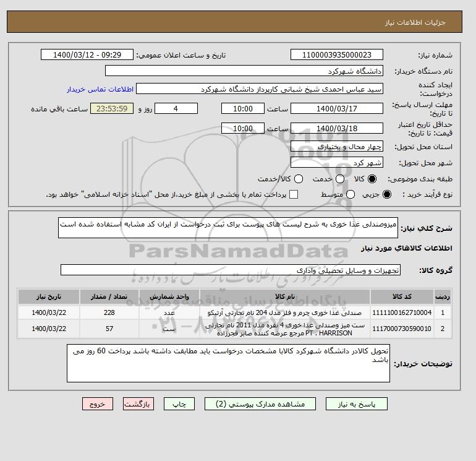Click the need date 1400/03/22 in row 2

pyautogui.click(x=49, y=329)
